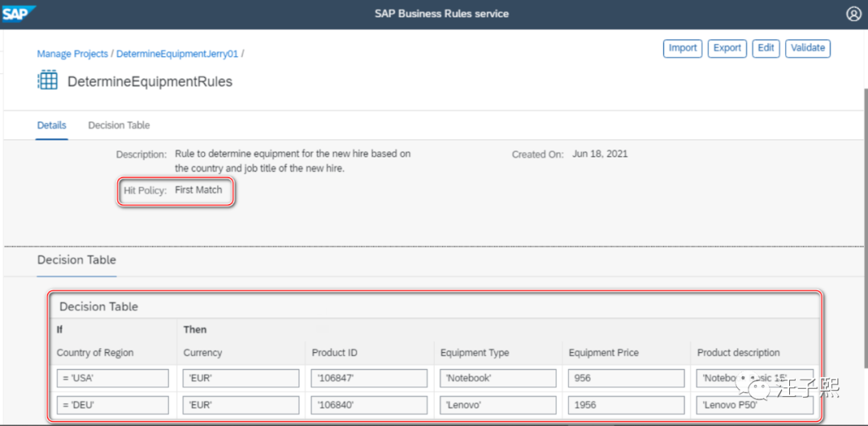The height and width of the screenshot is (426, 868).
Task: Click the 956 equipment price field
Action: click(x=626, y=379)
